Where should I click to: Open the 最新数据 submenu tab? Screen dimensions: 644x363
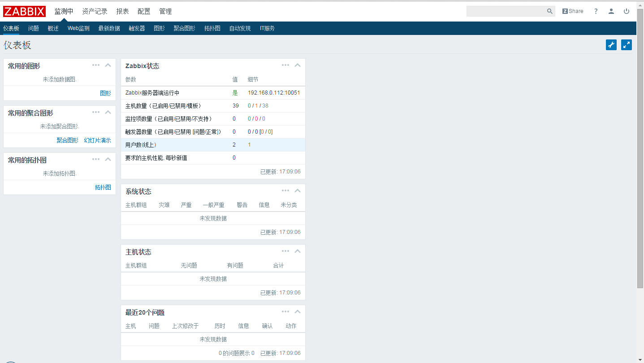click(x=109, y=28)
